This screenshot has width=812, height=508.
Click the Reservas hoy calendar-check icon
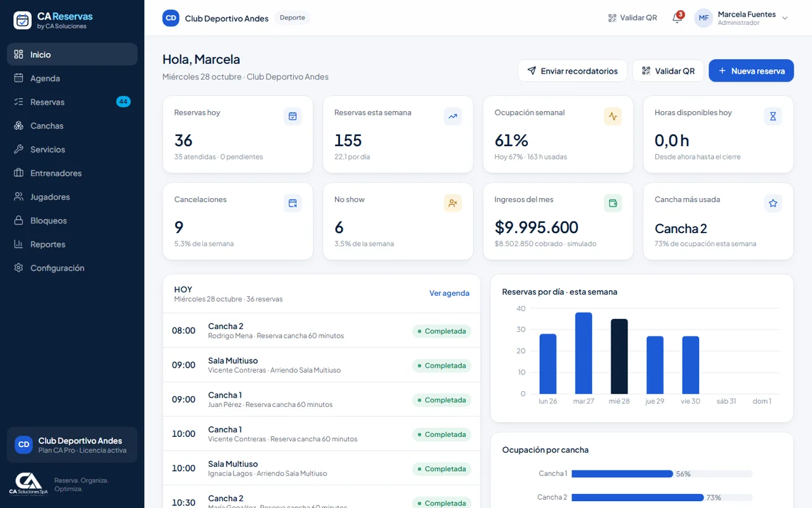(292, 116)
